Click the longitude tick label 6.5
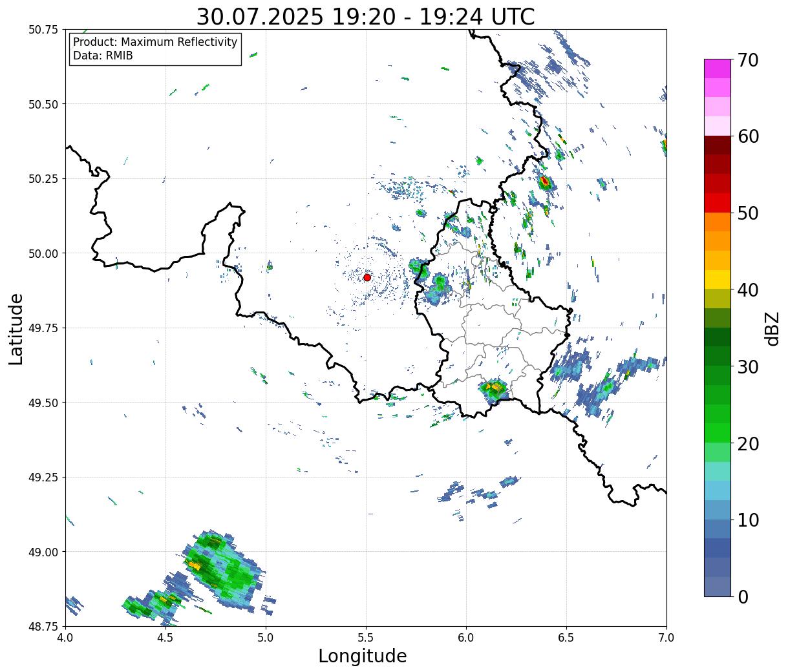 tap(566, 638)
